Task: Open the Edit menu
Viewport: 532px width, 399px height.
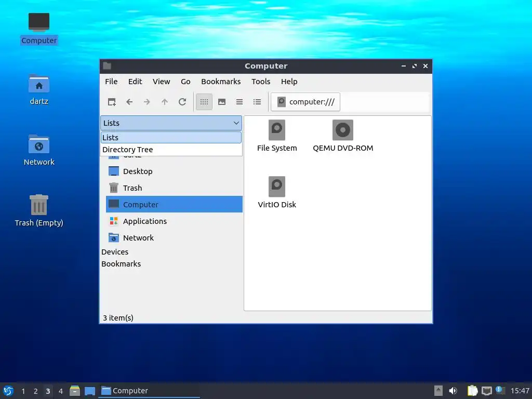Action: (x=135, y=82)
